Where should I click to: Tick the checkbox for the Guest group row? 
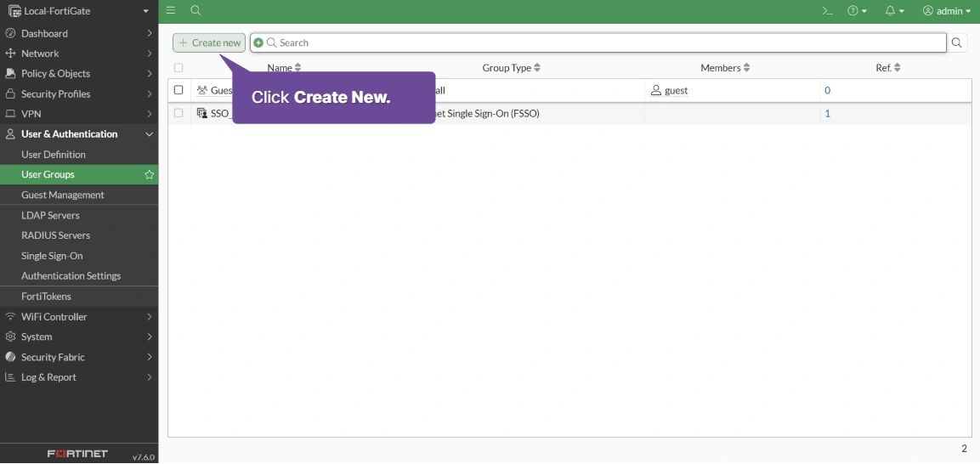(178, 90)
